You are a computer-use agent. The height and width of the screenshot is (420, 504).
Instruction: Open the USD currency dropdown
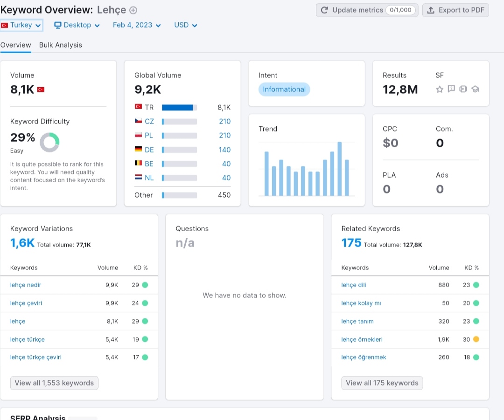click(x=185, y=25)
